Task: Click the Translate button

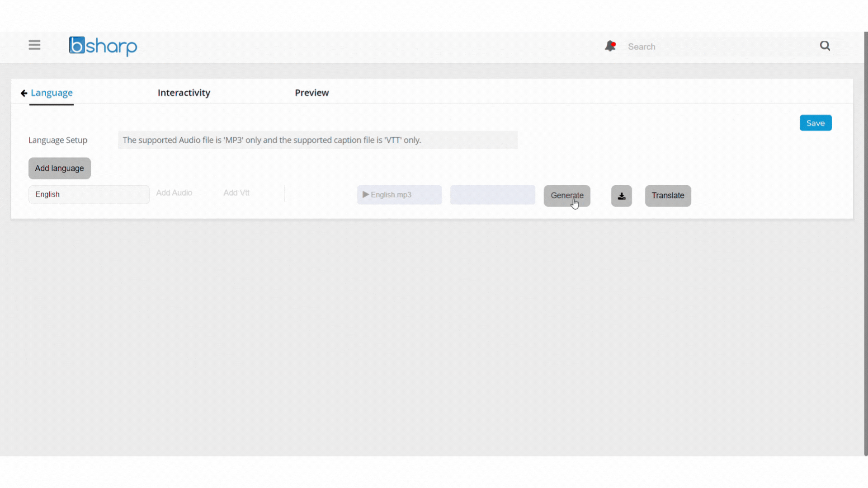Action: [668, 196]
